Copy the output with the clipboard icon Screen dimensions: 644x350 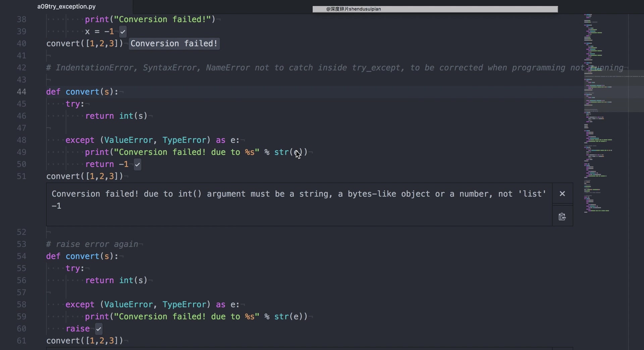pyautogui.click(x=562, y=217)
